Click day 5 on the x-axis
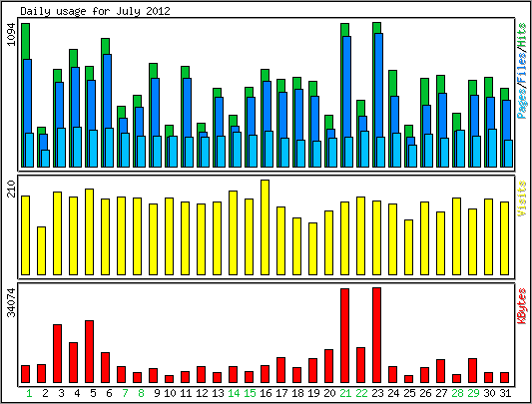Screen dimensions: 532x404 pyautogui.click(x=93, y=393)
